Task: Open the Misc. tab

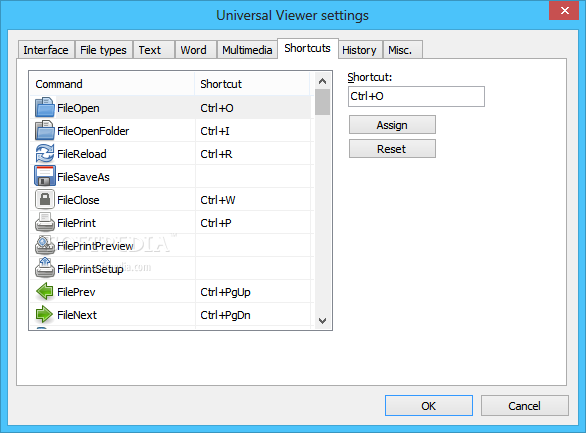Action: click(403, 50)
